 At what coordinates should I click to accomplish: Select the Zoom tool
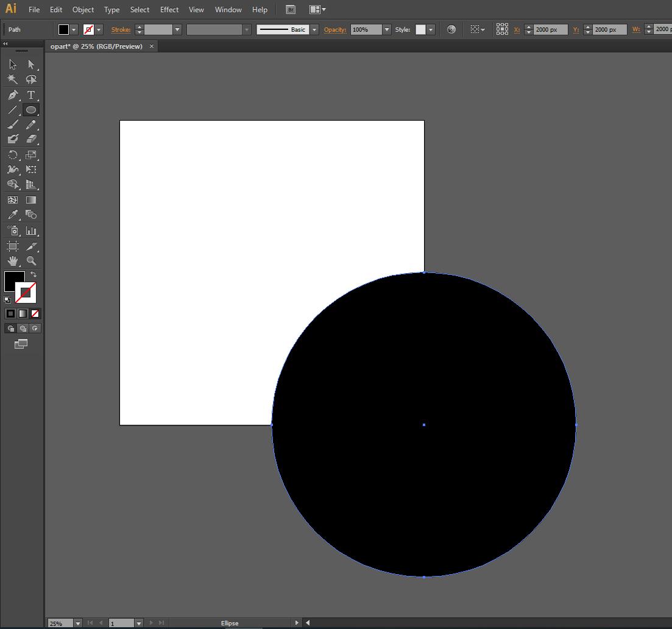click(x=31, y=261)
